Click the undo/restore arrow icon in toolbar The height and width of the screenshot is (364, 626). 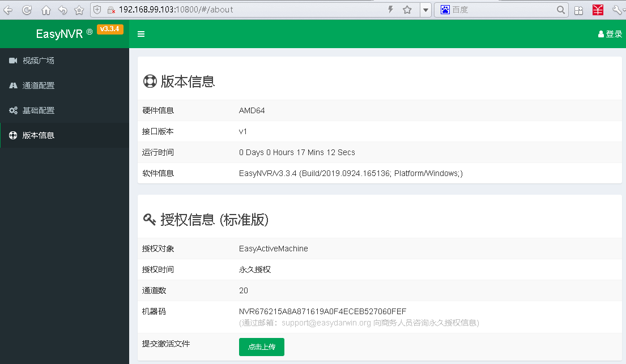click(x=63, y=10)
